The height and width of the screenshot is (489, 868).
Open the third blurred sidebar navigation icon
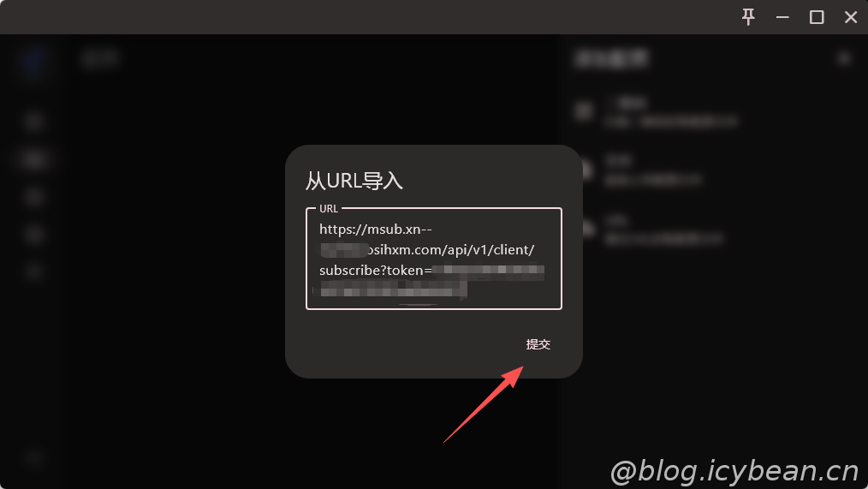click(33, 197)
